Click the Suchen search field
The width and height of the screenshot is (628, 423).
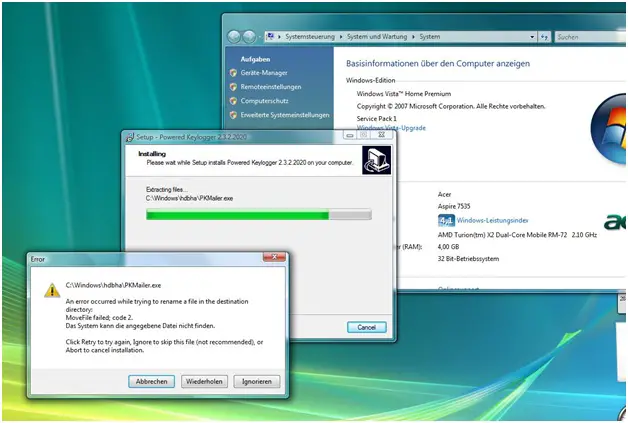(585, 37)
